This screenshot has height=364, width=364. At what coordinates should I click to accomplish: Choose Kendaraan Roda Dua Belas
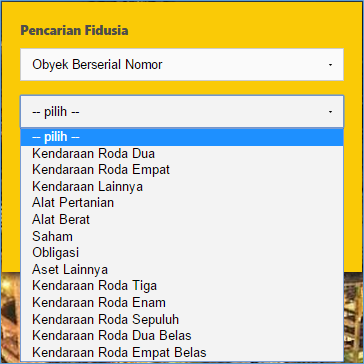coord(182,336)
